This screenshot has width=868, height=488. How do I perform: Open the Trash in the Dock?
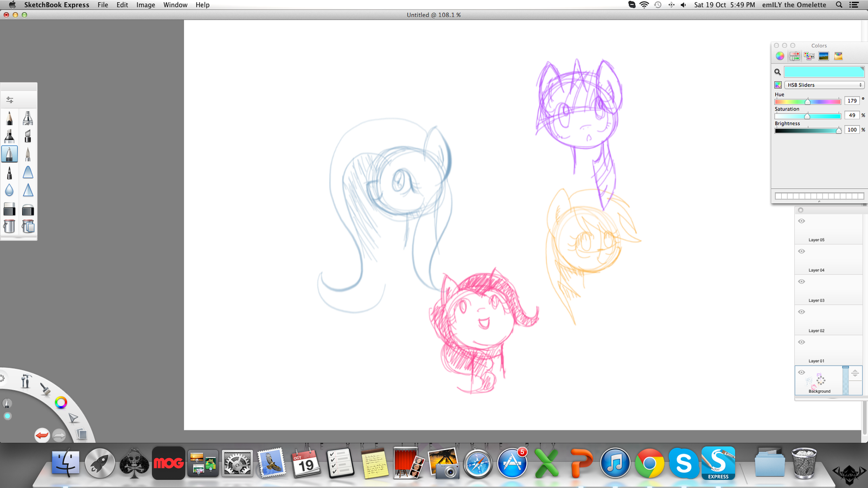pos(804,463)
